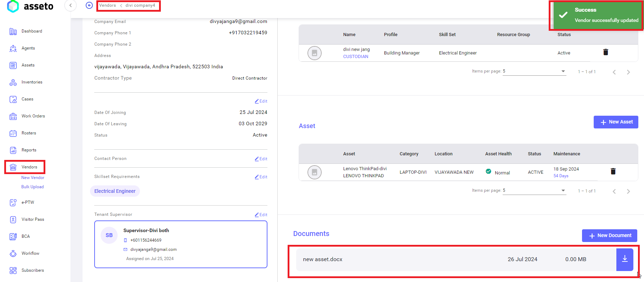Screen dimensions: 644x282
Task: Edit the Skillset Requirements section
Action: pos(261,177)
